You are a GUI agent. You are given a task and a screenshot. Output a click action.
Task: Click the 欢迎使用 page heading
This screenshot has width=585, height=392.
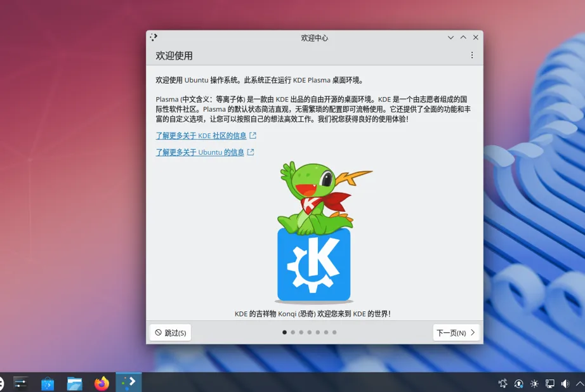[174, 56]
